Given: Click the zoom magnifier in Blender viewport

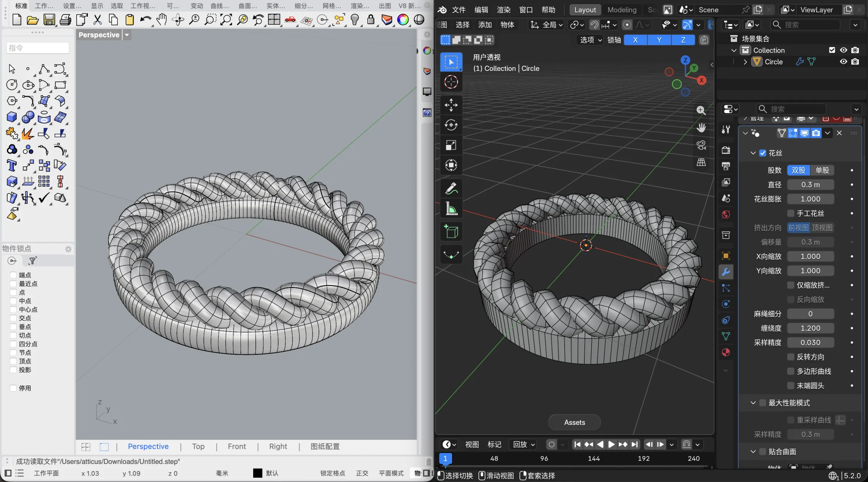Looking at the screenshot, I should coord(701,110).
